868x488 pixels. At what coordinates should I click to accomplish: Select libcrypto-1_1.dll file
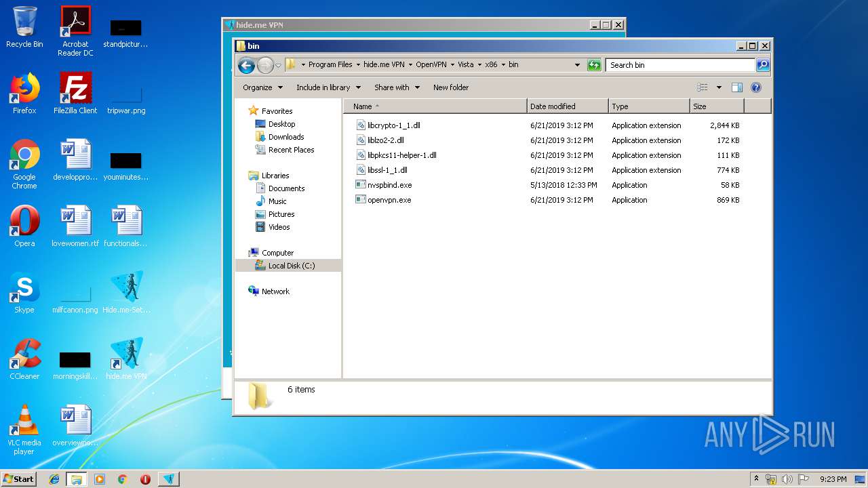point(393,125)
